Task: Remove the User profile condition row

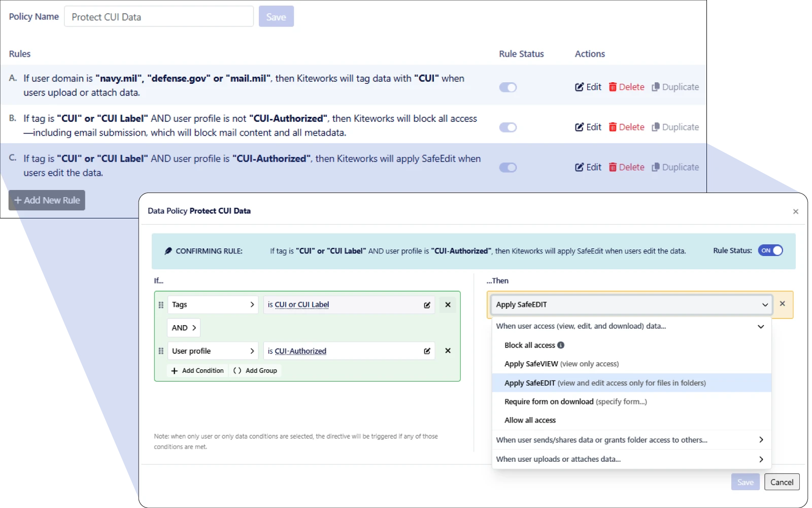Action: click(x=448, y=351)
